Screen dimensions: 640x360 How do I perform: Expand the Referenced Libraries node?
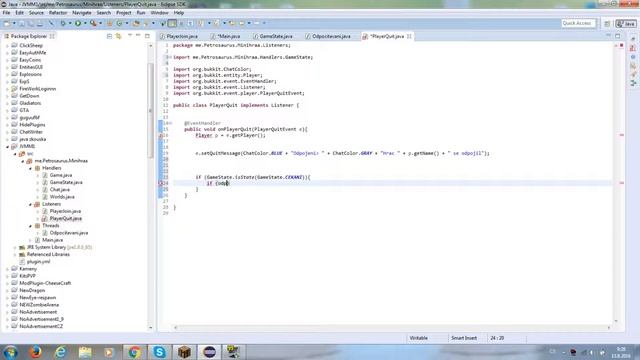(15, 255)
